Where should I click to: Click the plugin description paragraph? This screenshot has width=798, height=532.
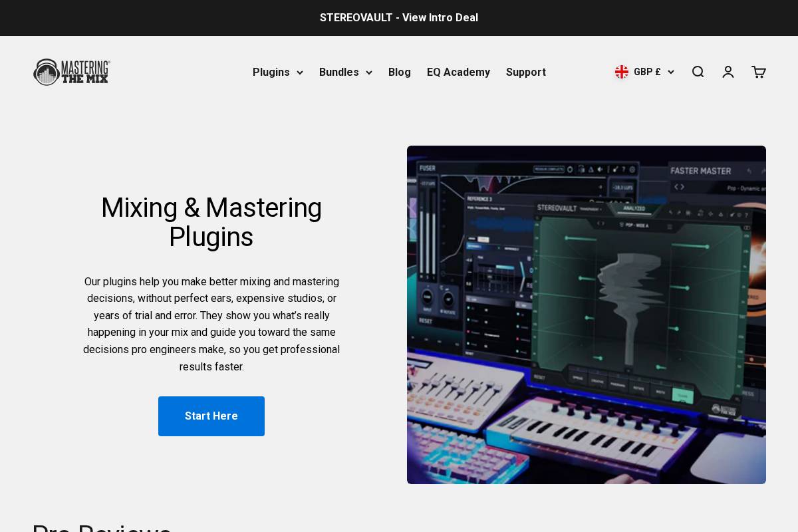point(211,324)
